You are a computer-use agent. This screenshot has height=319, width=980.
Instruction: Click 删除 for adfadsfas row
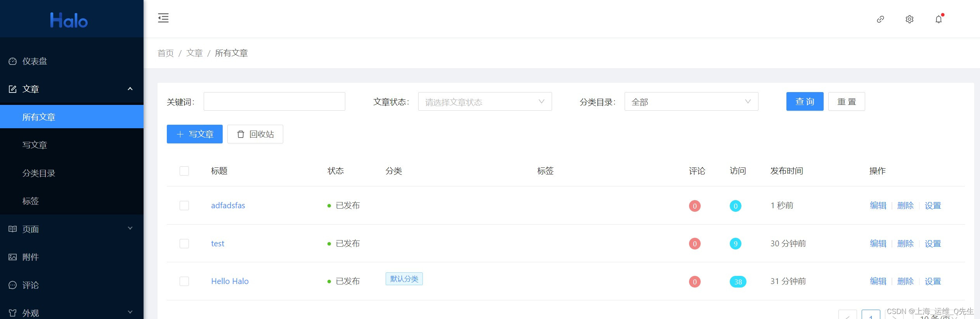tap(906, 206)
